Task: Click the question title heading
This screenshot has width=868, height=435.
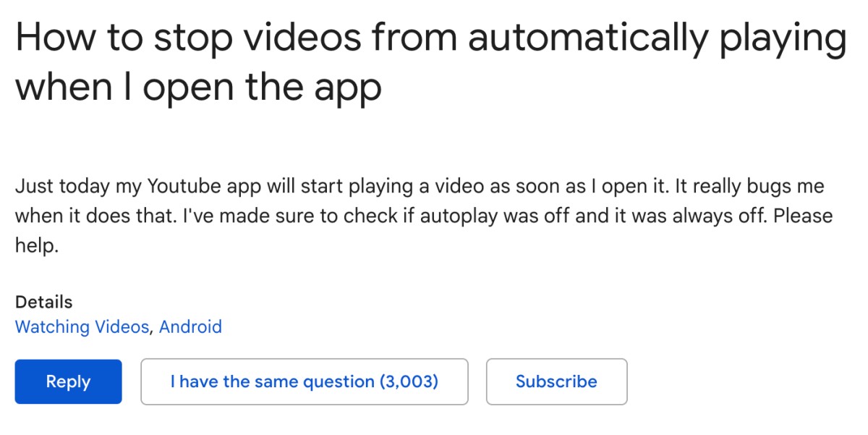Action: tap(430, 62)
